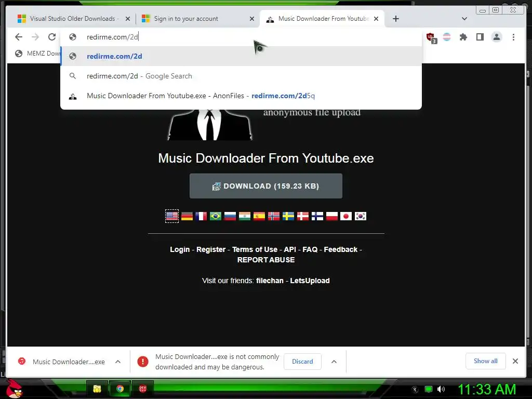This screenshot has height=399, width=532.
Task: Open the Angry Birds start button
Action: pyautogui.click(x=14, y=389)
